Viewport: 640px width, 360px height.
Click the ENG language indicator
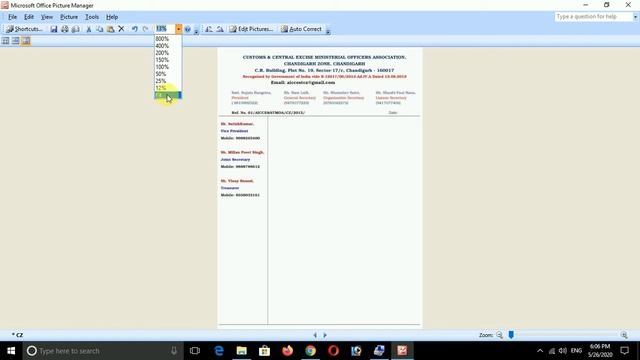pos(576,351)
